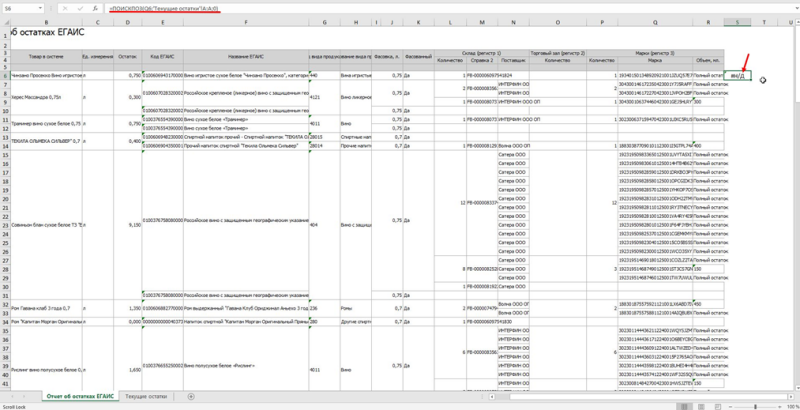The image size is (800, 410).
Task: Open the Текущие остатки sheet tab
Action: 140,396
